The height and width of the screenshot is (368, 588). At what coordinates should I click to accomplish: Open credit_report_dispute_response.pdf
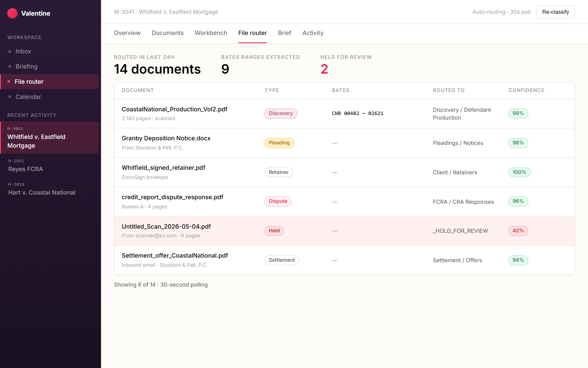pos(172,197)
